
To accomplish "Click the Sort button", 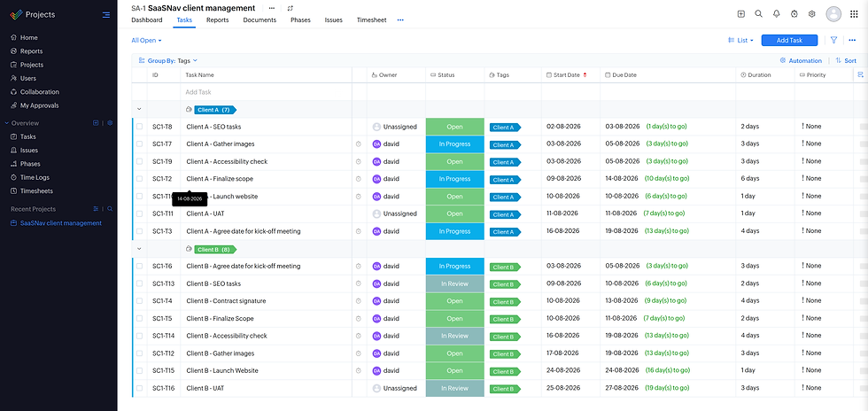I will point(846,61).
